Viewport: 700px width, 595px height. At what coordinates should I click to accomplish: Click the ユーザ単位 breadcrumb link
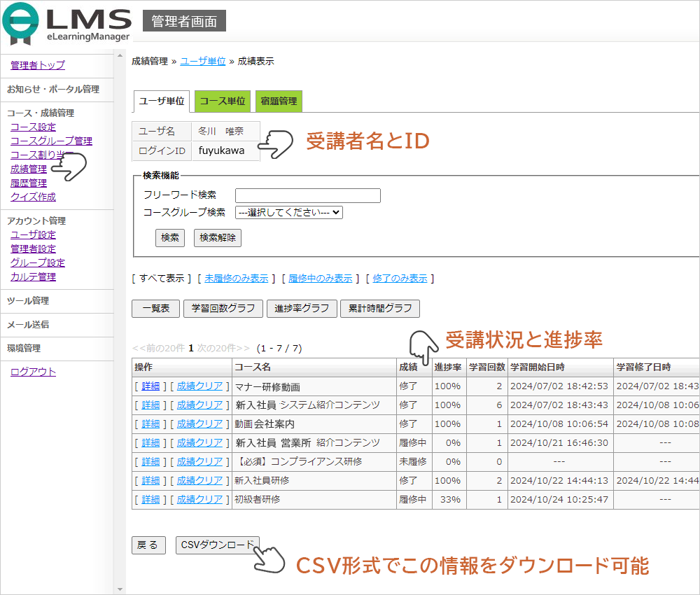[x=202, y=61]
